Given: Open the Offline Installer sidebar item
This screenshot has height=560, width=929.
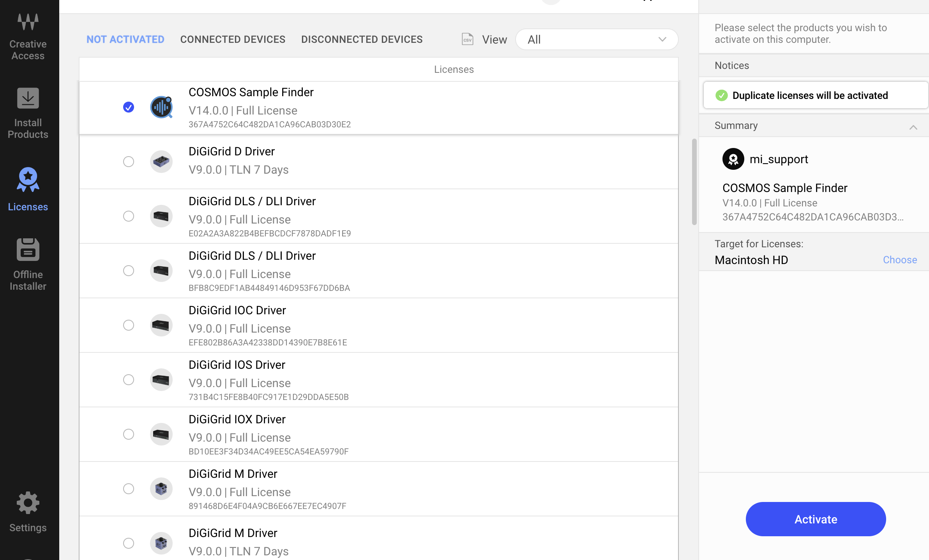Looking at the screenshot, I should coord(28,264).
